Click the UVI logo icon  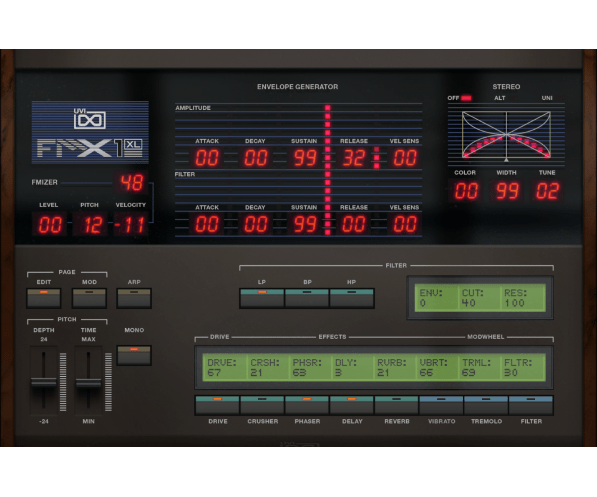(89, 118)
